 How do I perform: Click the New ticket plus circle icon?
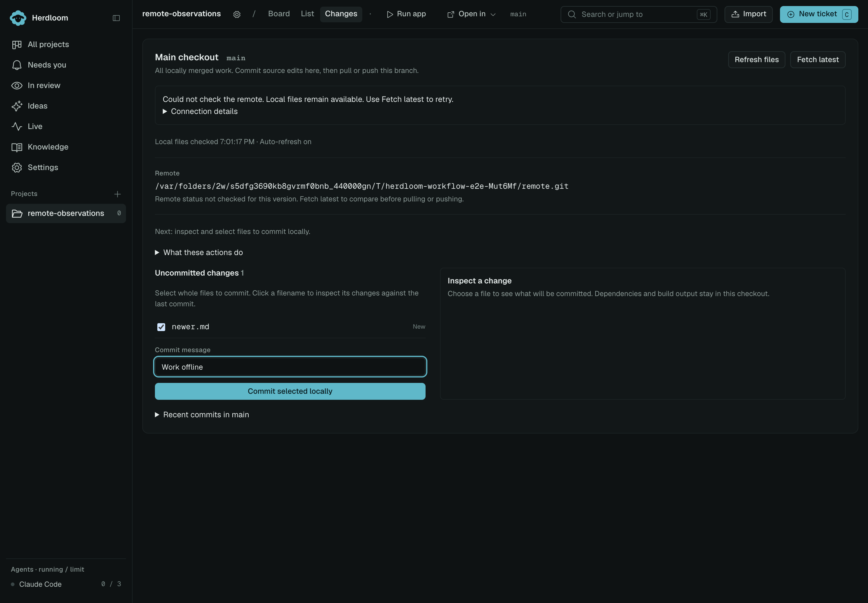pos(791,14)
